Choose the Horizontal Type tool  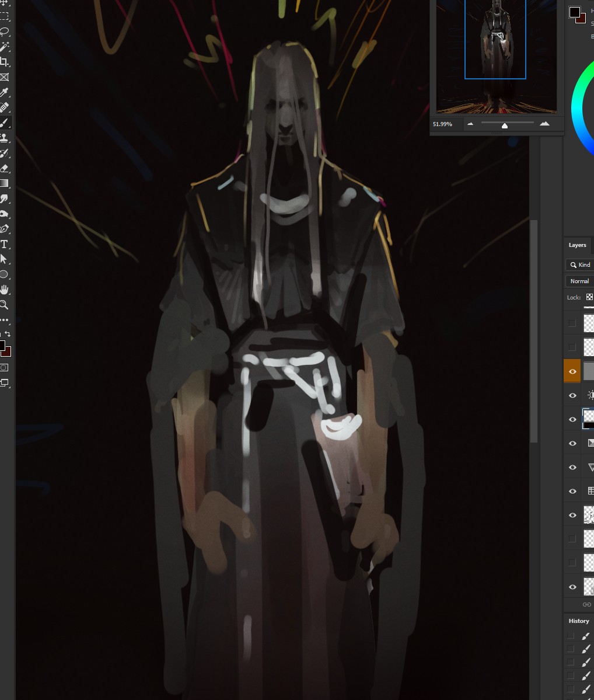[5, 244]
